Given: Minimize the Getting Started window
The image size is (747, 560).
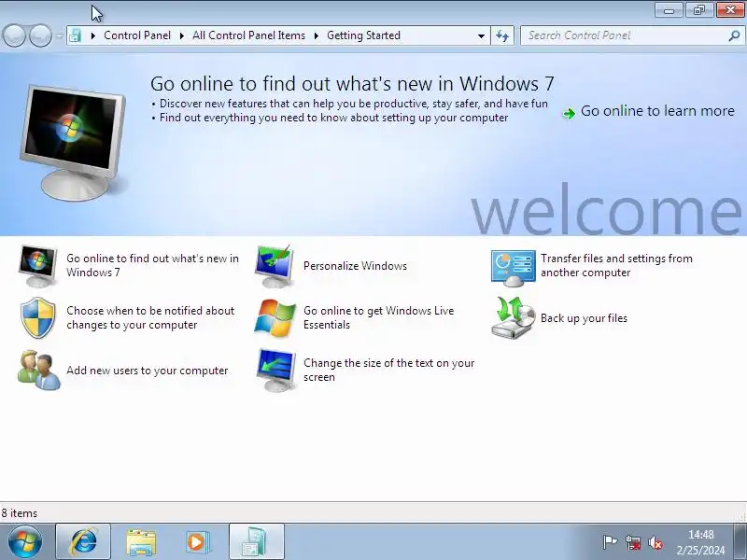Looking at the screenshot, I should tap(669, 10).
